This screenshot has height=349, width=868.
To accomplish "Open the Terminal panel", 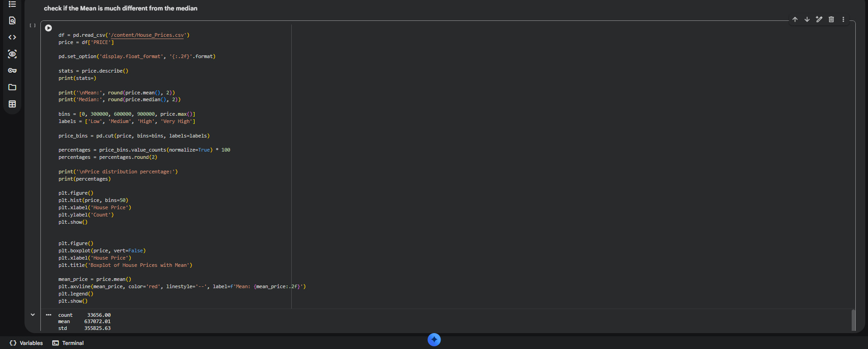I will pyautogui.click(x=68, y=343).
